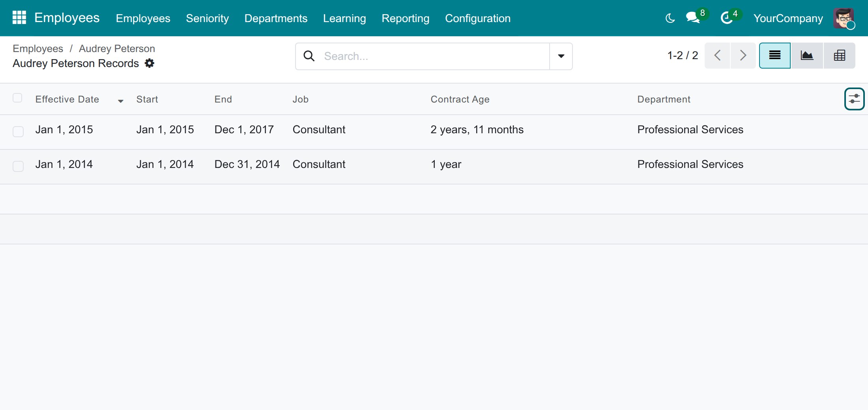Toggle dark mode moon icon

(x=670, y=18)
